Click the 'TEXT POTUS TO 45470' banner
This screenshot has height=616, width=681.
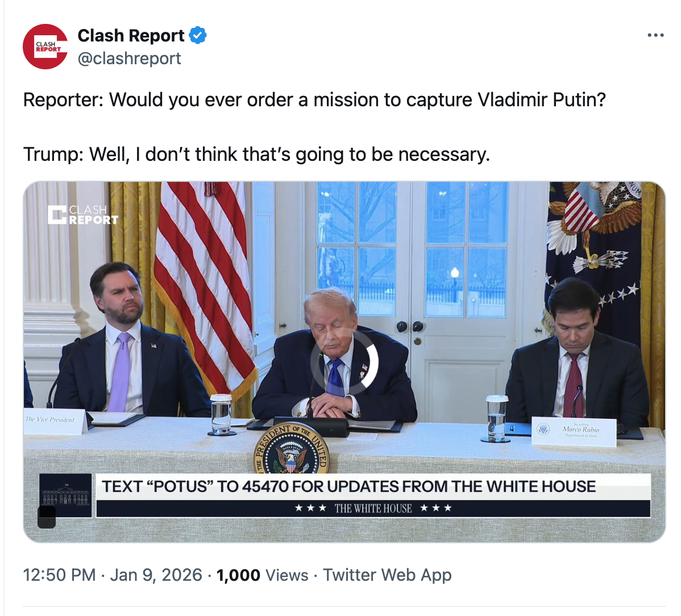[x=348, y=486]
